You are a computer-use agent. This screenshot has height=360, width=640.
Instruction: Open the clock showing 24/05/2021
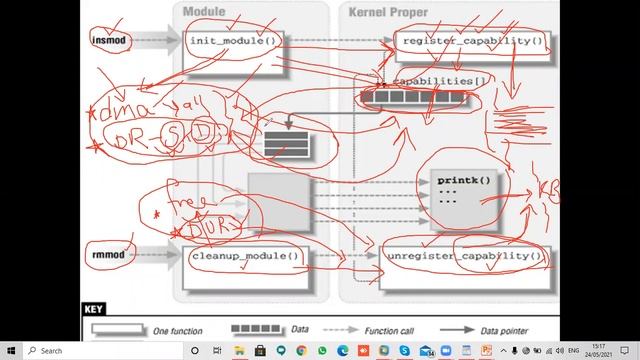coord(598,351)
